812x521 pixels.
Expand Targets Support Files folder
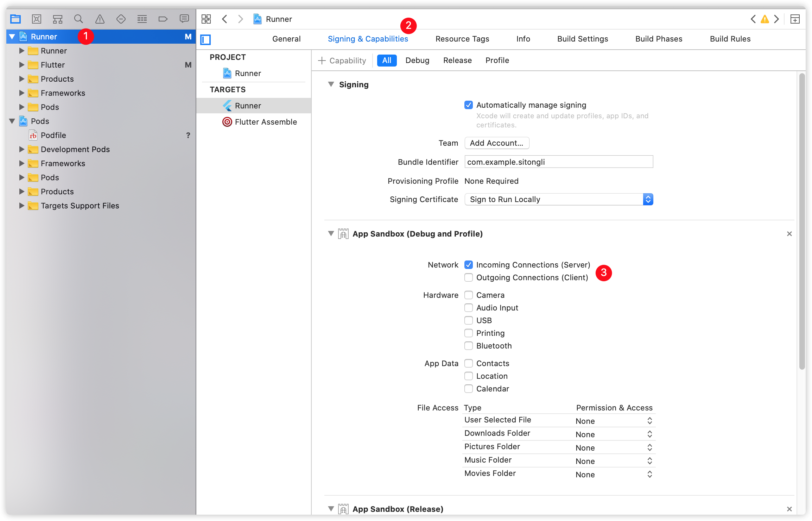[x=22, y=206]
